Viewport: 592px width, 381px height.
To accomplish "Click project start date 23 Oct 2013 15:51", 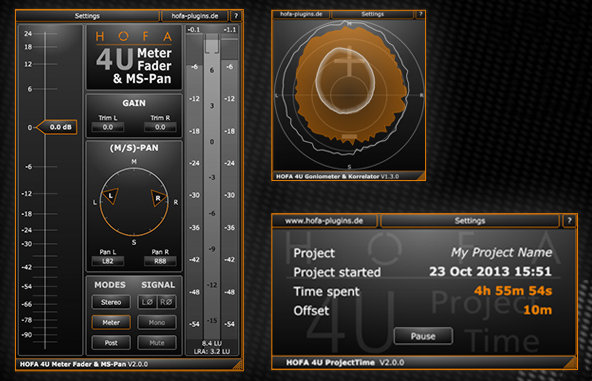I will 490,271.
